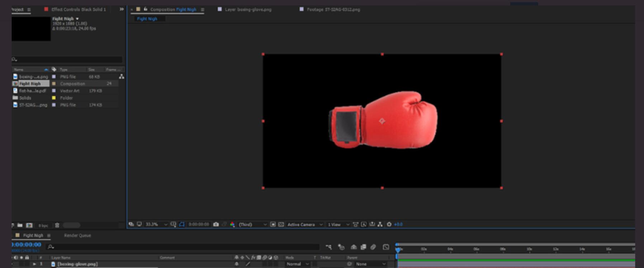The width and height of the screenshot is (644, 268).
Task: Click yellow label swatch of Solids
Action: pos(54,98)
